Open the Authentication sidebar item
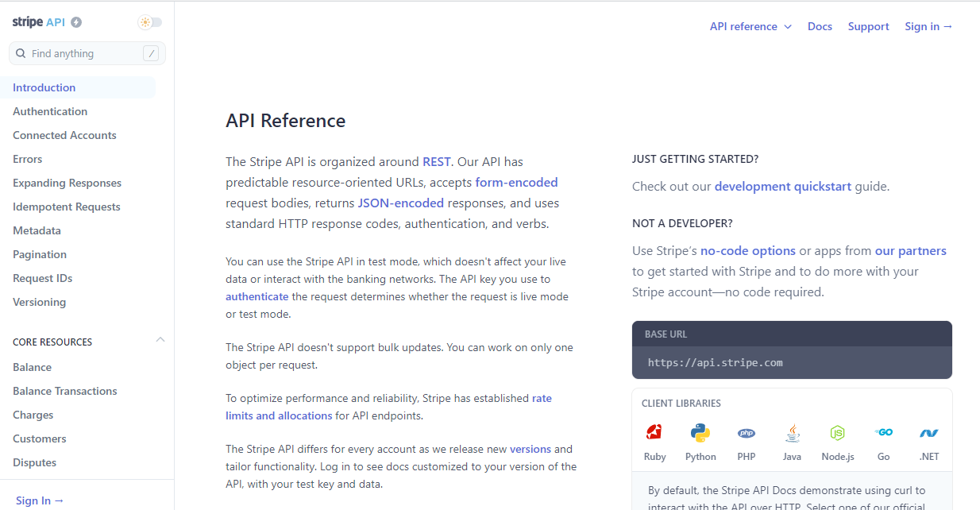 [50, 111]
